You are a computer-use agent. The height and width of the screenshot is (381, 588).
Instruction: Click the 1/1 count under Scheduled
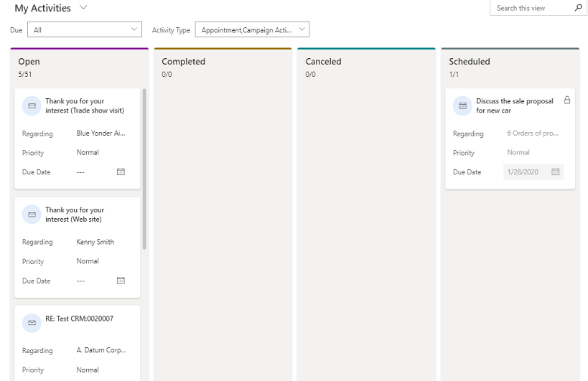[x=454, y=74]
